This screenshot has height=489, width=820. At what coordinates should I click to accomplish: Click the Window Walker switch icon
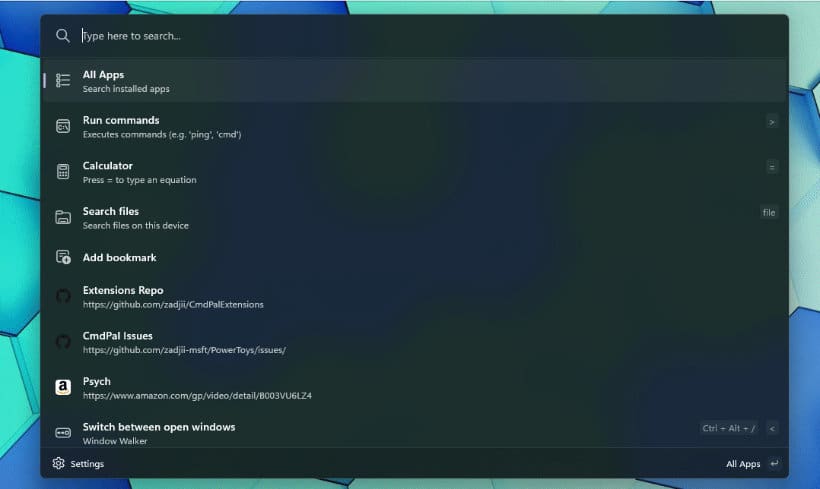point(63,433)
